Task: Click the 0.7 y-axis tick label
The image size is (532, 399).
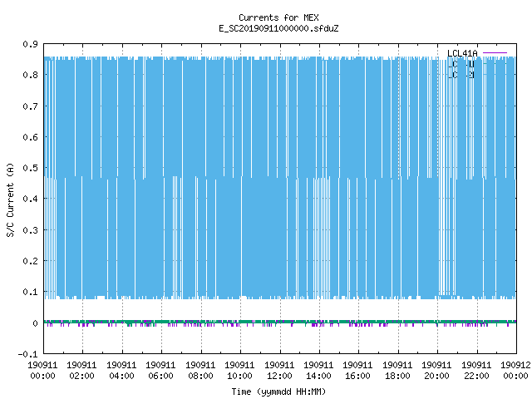Action: [30, 106]
